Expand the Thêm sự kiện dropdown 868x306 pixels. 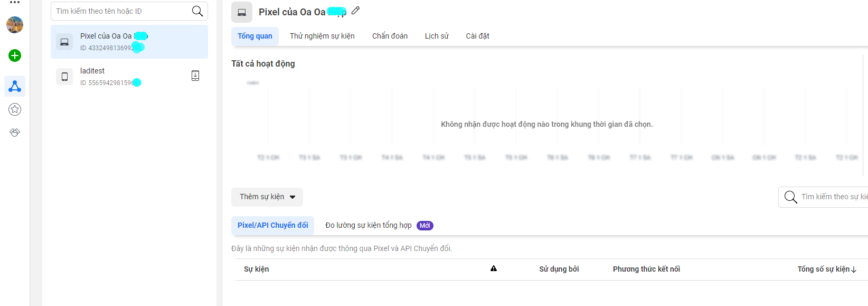267,197
